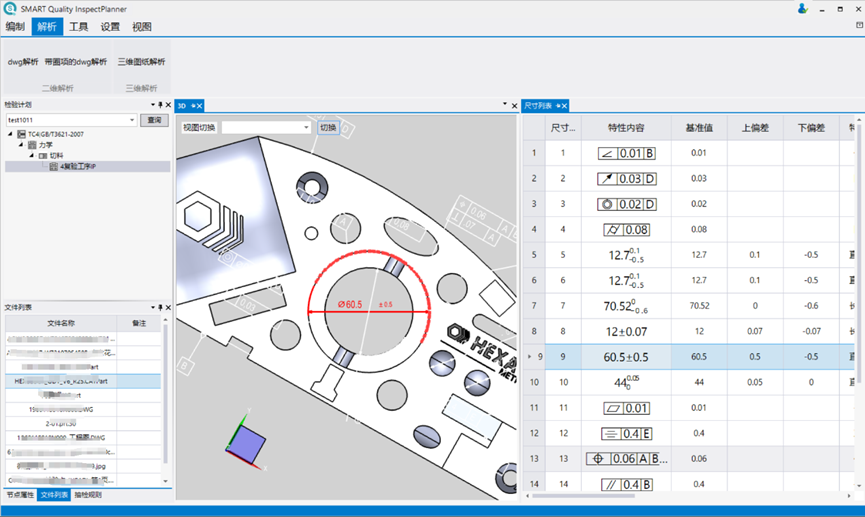This screenshot has width=865, height=517.
Task: Click the file list scrollbar up arrow
Action: [x=165, y=320]
